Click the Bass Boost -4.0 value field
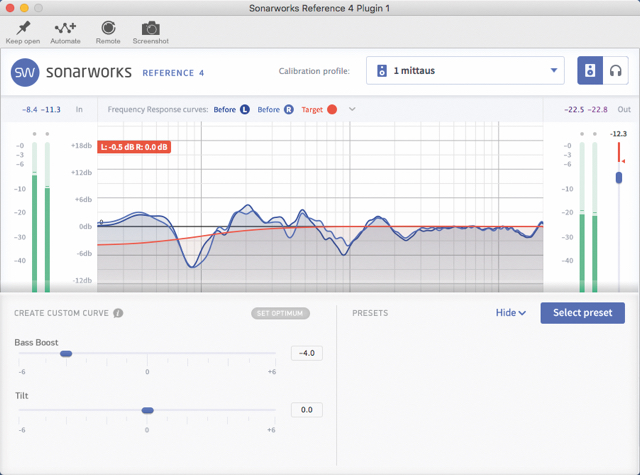640x475 pixels. coord(307,353)
